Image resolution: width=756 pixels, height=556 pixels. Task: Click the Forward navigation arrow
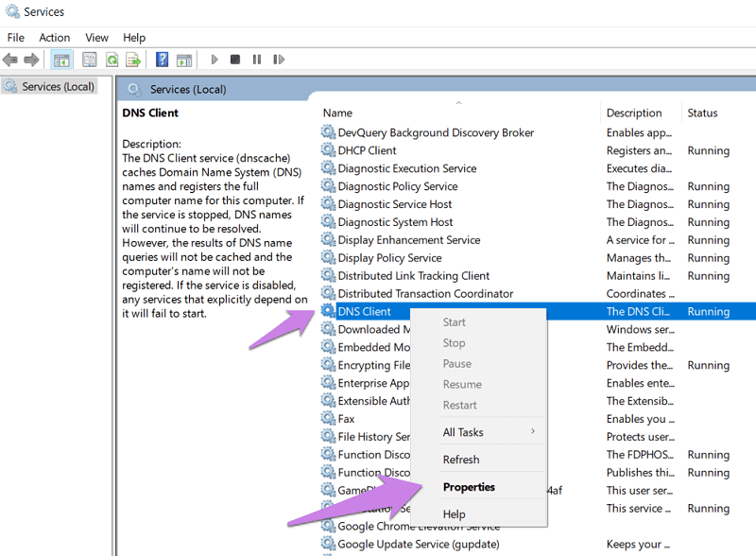coord(31,59)
